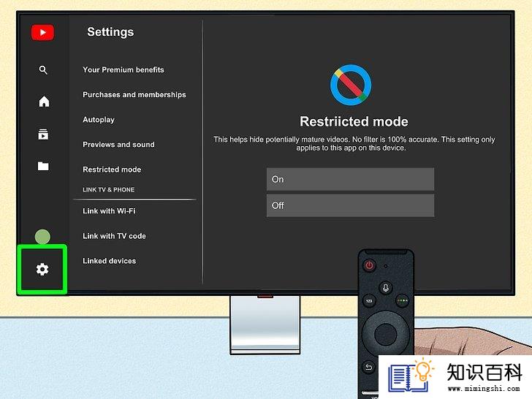532x399 pixels.
Task: Tap the remote's red power button
Action: (369, 265)
